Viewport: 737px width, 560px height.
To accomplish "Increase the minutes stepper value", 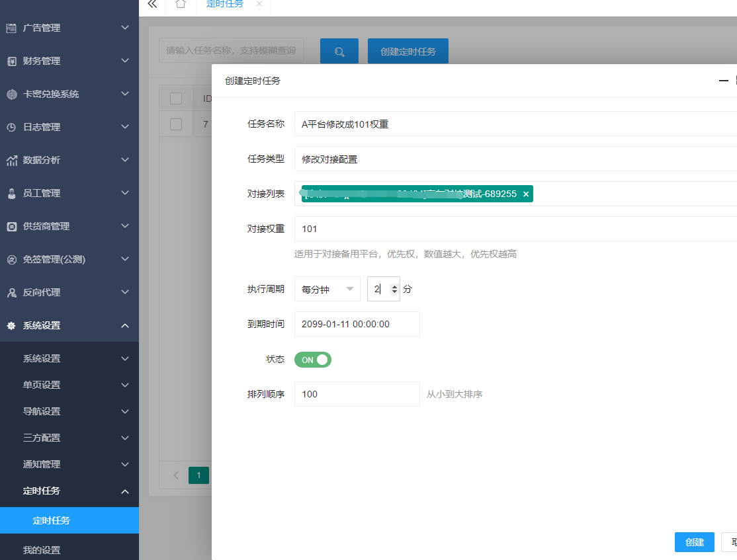I will tap(394, 286).
